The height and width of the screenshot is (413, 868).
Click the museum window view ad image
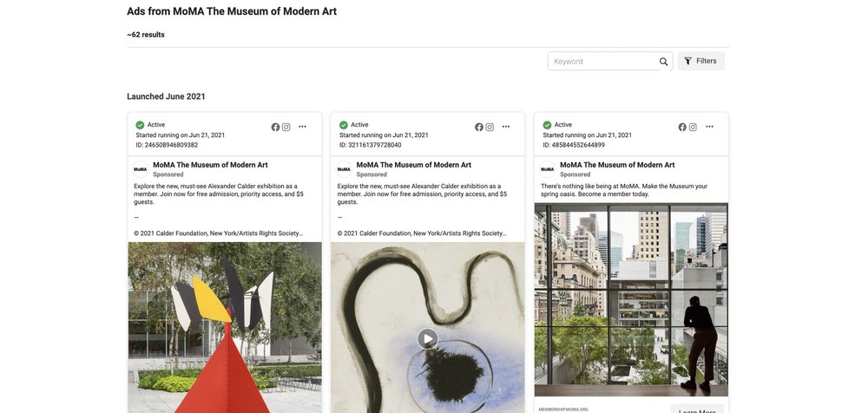[x=631, y=299]
